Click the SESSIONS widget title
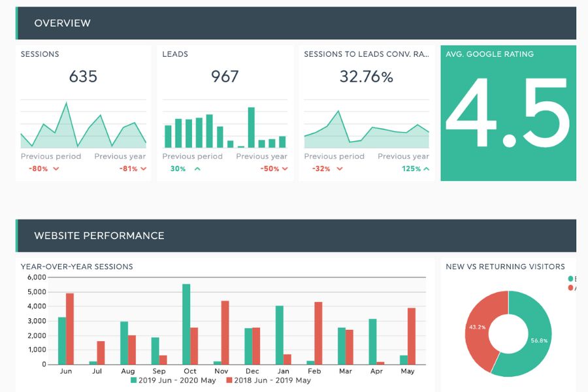Viewport: 588px width, 392px height. [40, 54]
